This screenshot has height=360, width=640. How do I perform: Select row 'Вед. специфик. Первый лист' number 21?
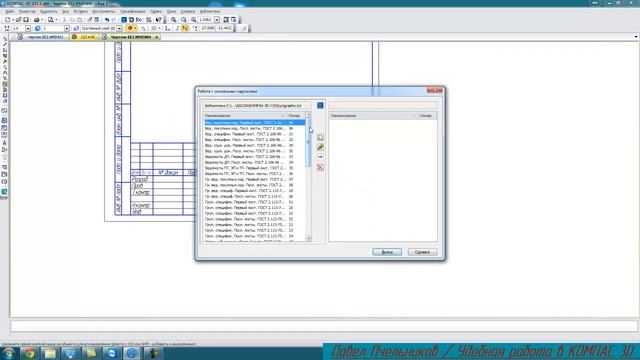(254, 134)
